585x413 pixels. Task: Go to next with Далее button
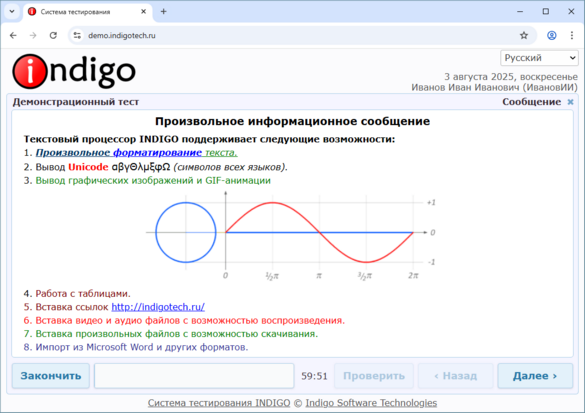click(x=535, y=376)
